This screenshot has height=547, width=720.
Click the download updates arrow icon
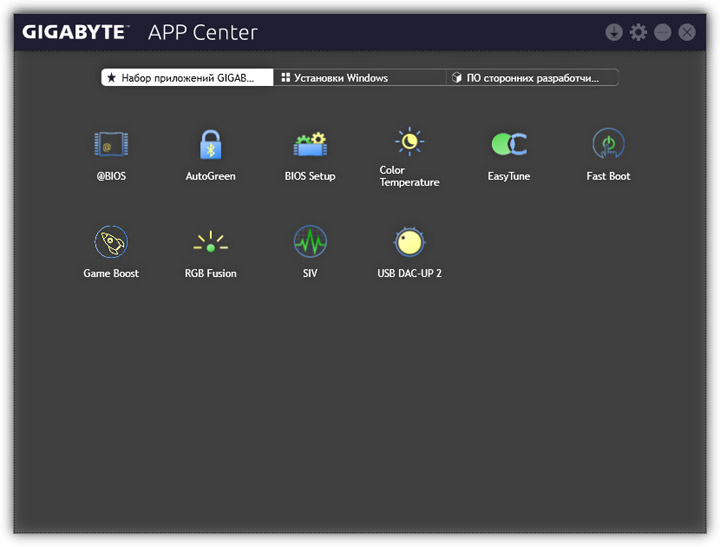(614, 33)
